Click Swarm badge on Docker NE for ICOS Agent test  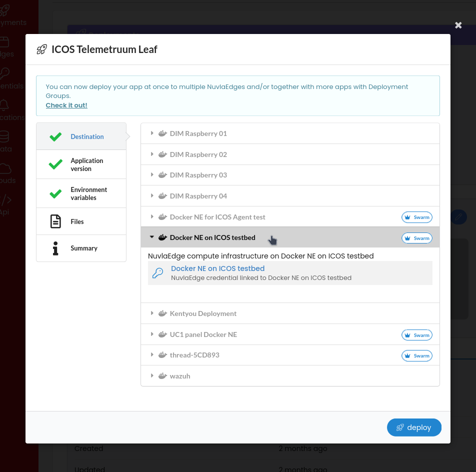click(417, 217)
